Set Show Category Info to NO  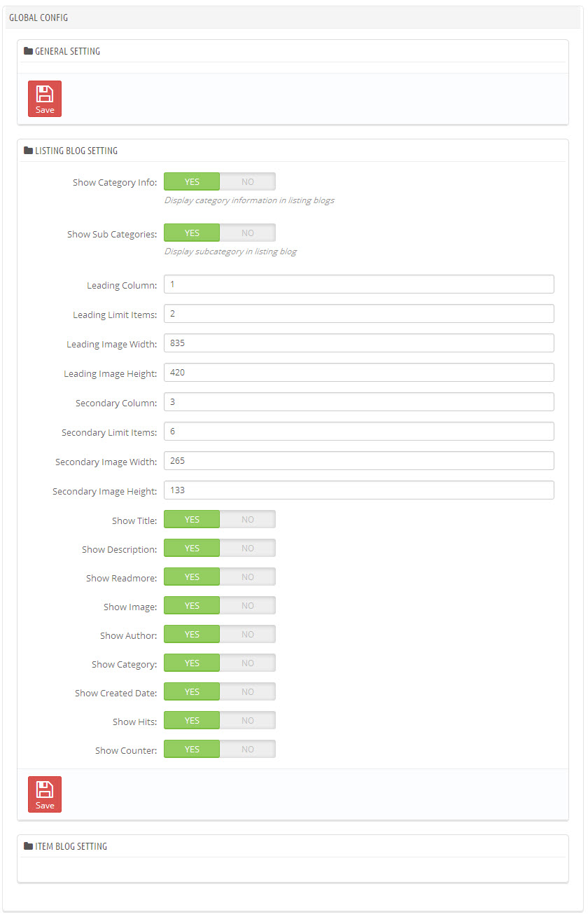click(x=248, y=181)
